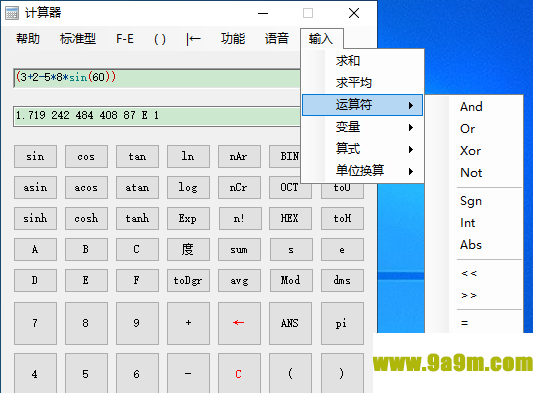Click the ln button
533x393 pixels.
click(x=188, y=157)
